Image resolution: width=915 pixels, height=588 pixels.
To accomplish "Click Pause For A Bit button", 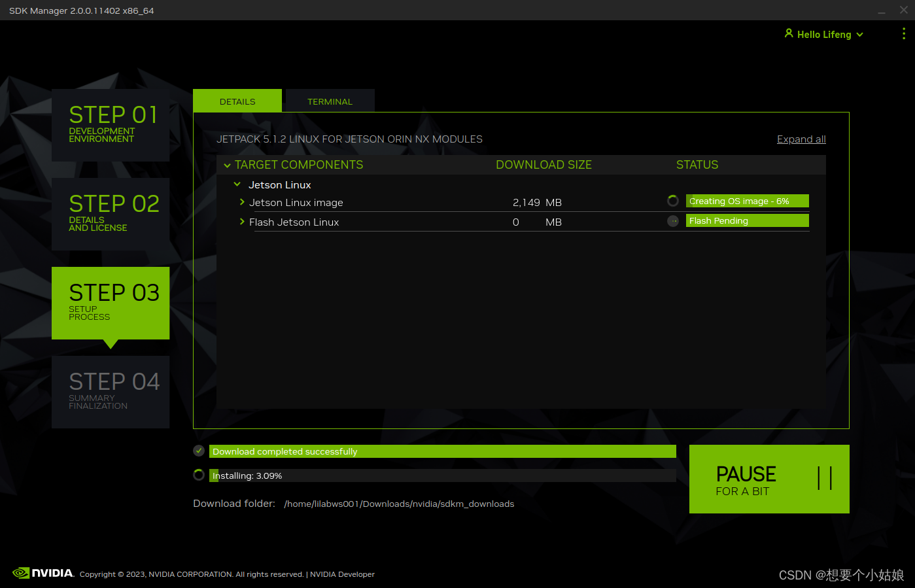I will tap(769, 479).
